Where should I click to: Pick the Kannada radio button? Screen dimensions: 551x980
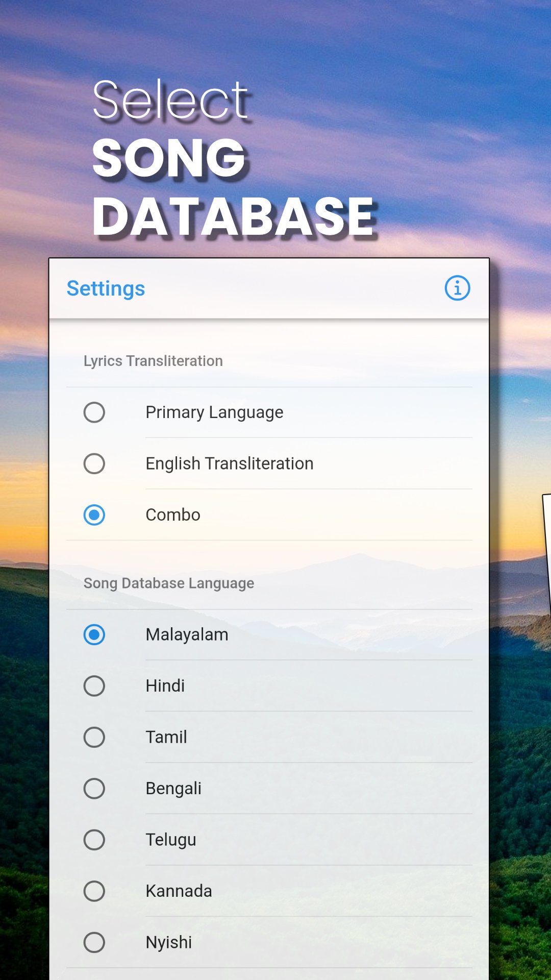coord(94,891)
